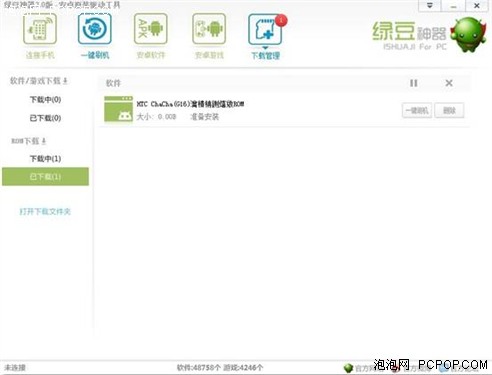The height and width of the screenshot is (375, 492).
Task: Click the X icon in the 软件 header bar
Action: pyautogui.click(x=449, y=83)
